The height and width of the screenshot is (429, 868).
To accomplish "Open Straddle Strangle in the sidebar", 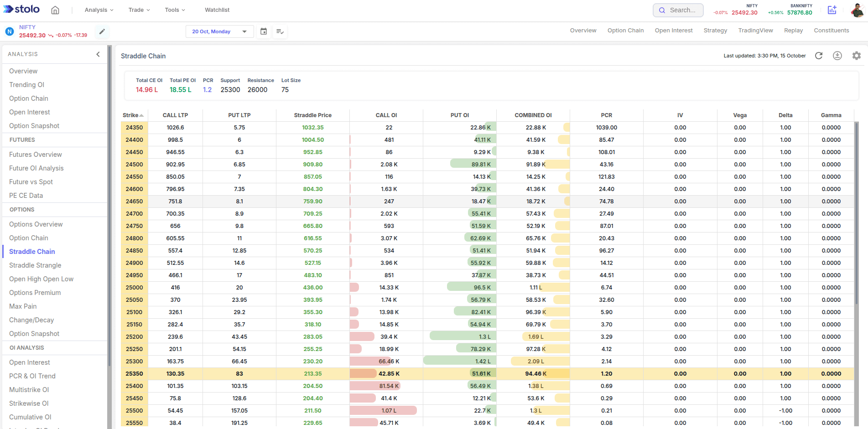I will [x=35, y=265].
